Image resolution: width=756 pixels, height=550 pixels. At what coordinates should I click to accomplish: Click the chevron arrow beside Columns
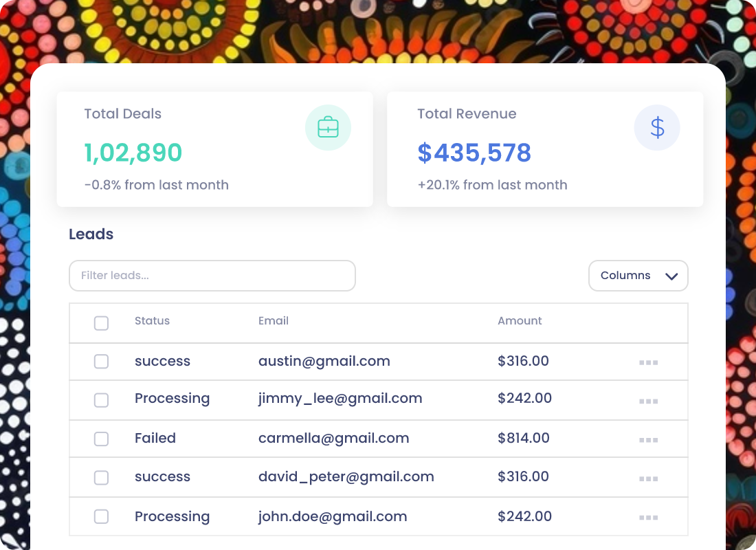[671, 276]
